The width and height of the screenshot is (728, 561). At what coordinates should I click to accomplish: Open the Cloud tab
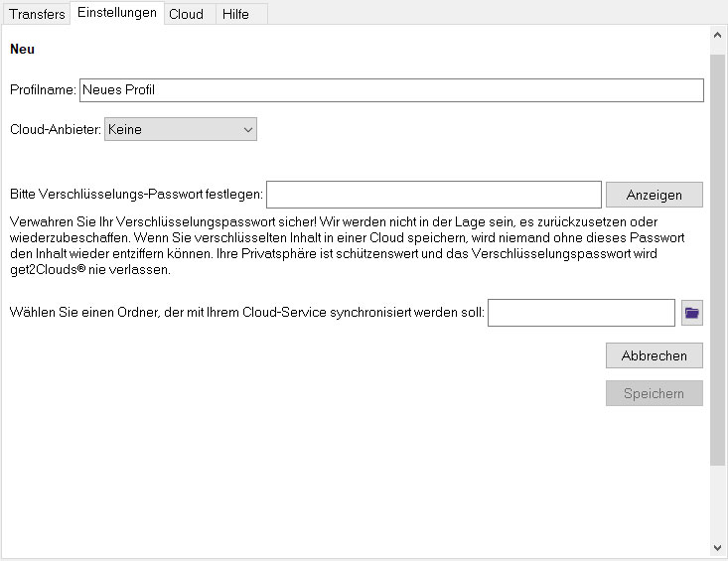point(186,14)
